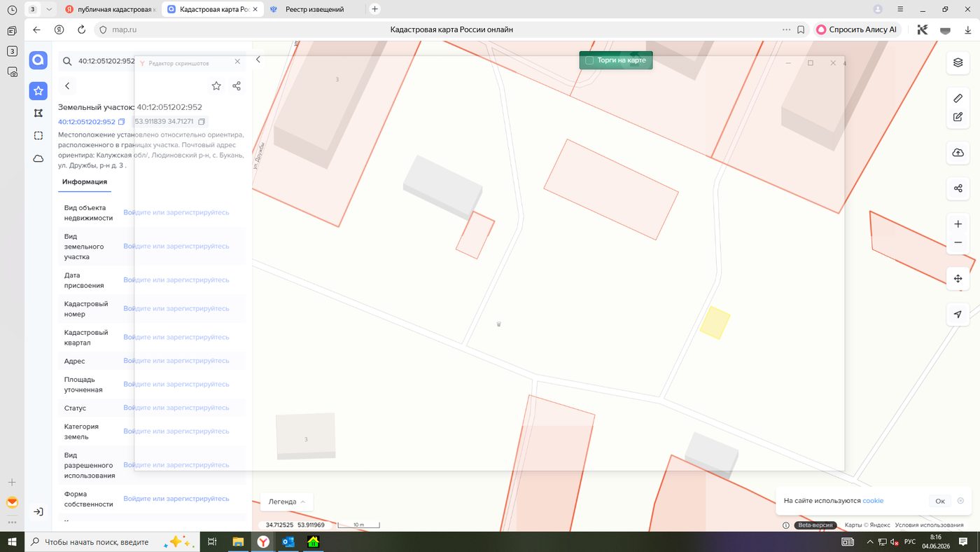Image resolution: width=980 pixels, height=552 pixels.
Task: Click the cadastral number link 40:12:051202:952
Action: click(87, 122)
